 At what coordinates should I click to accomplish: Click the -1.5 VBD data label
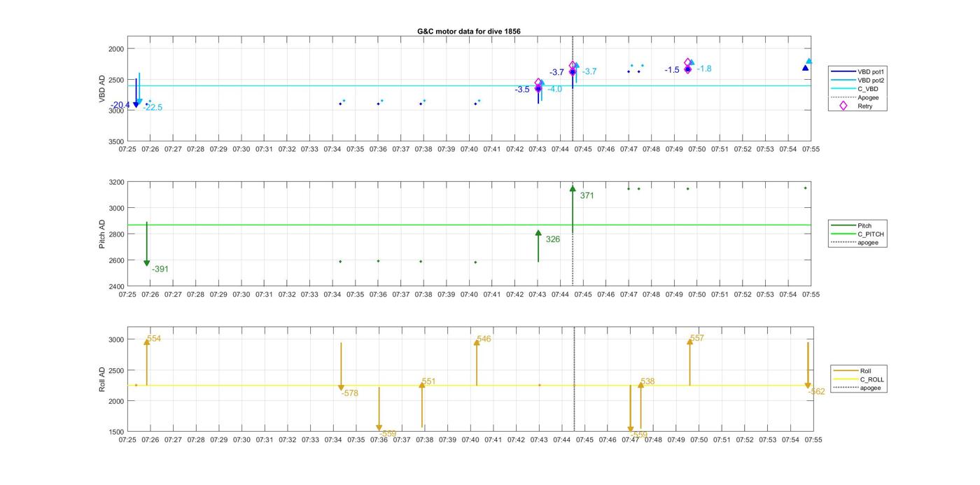[672, 70]
